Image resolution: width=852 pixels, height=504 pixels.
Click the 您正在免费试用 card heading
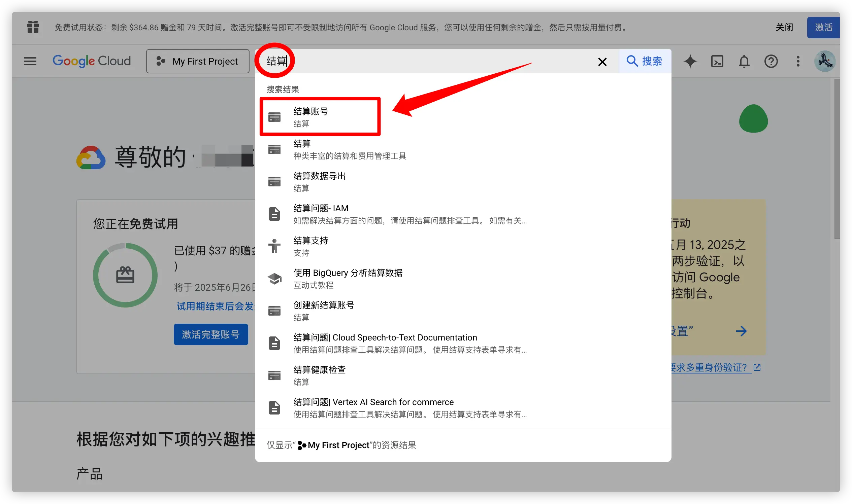(x=135, y=223)
